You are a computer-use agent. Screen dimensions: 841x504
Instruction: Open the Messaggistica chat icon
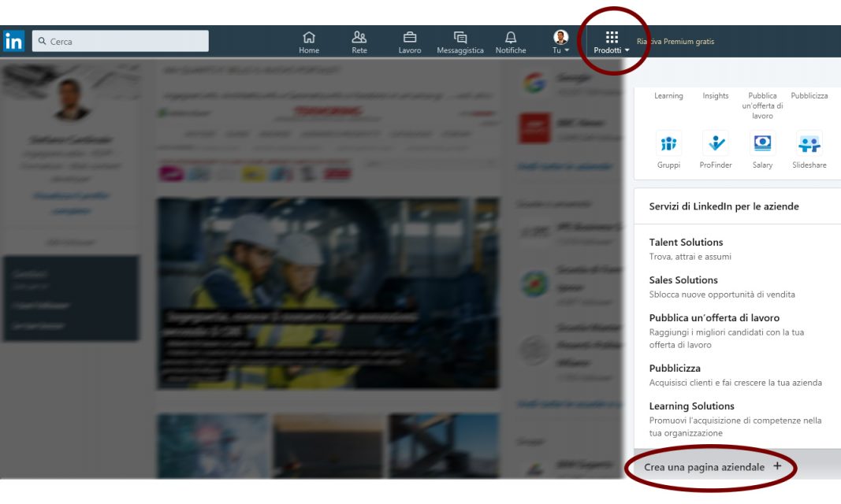click(460, 38)
